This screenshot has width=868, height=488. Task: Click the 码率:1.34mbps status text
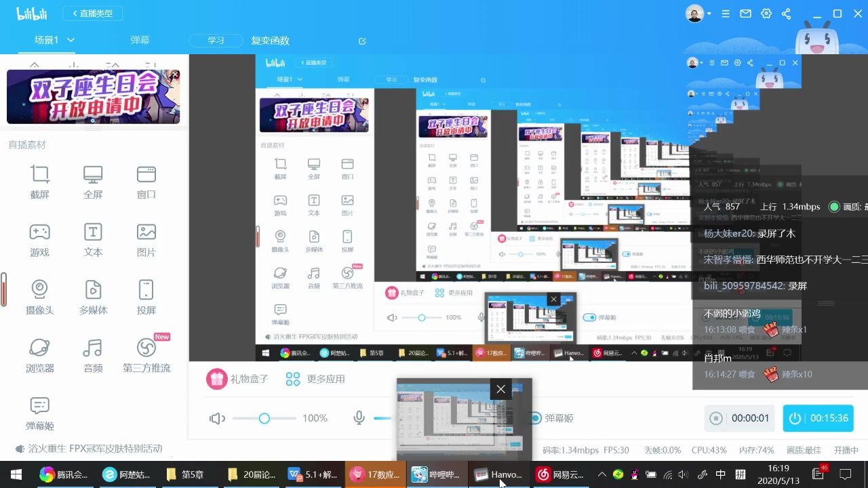point(570,450)
